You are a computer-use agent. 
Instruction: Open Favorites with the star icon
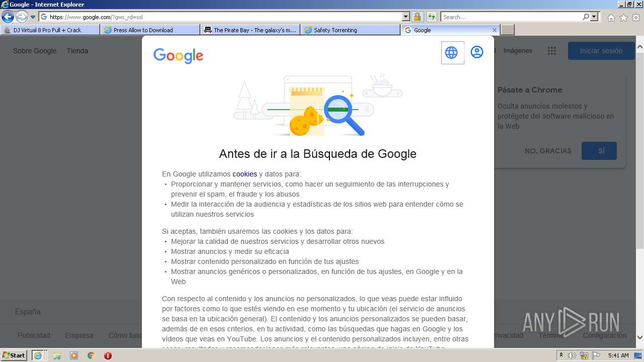click(624, 18)
